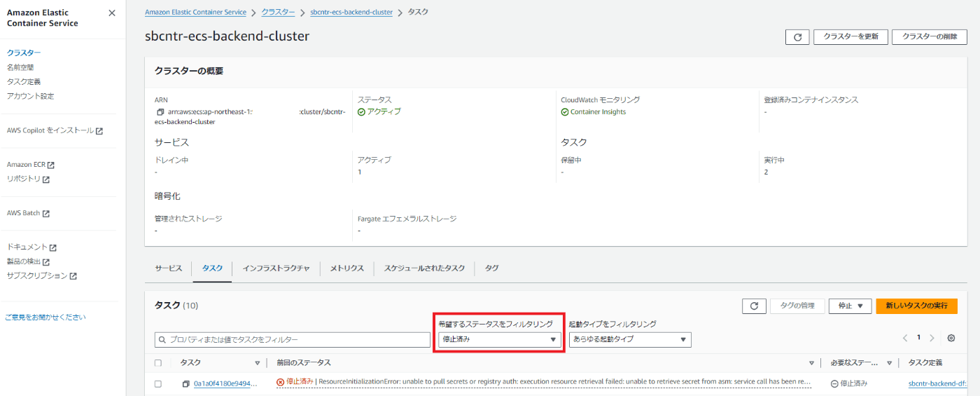Click ご意見をお聞かせください feedback link
The width and height of the screenshot is (980, 396).
point(45,317)
